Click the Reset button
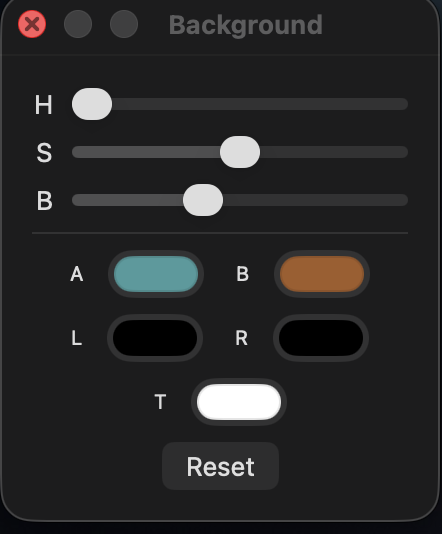 tap(220, 466)
